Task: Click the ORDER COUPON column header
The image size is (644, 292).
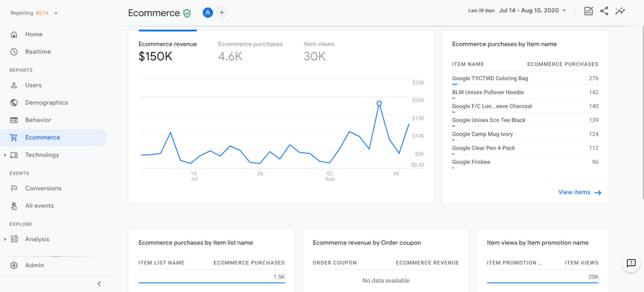Action: tap(334, 263)
